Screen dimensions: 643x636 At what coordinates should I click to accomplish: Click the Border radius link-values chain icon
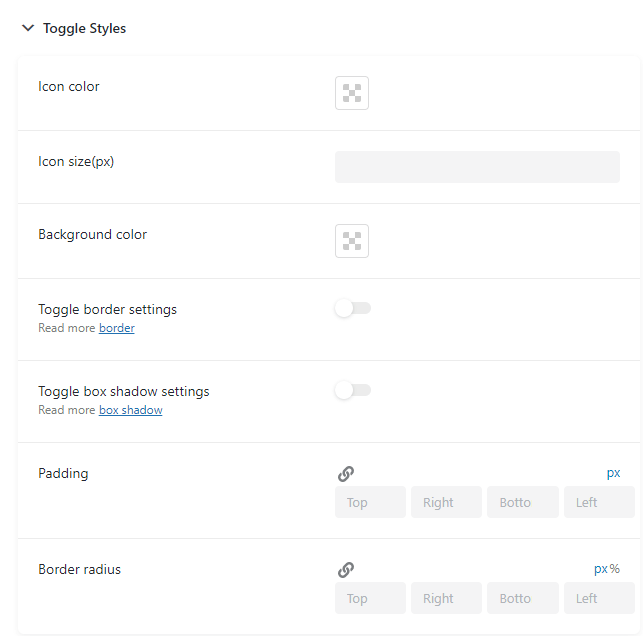click(346, 570)
